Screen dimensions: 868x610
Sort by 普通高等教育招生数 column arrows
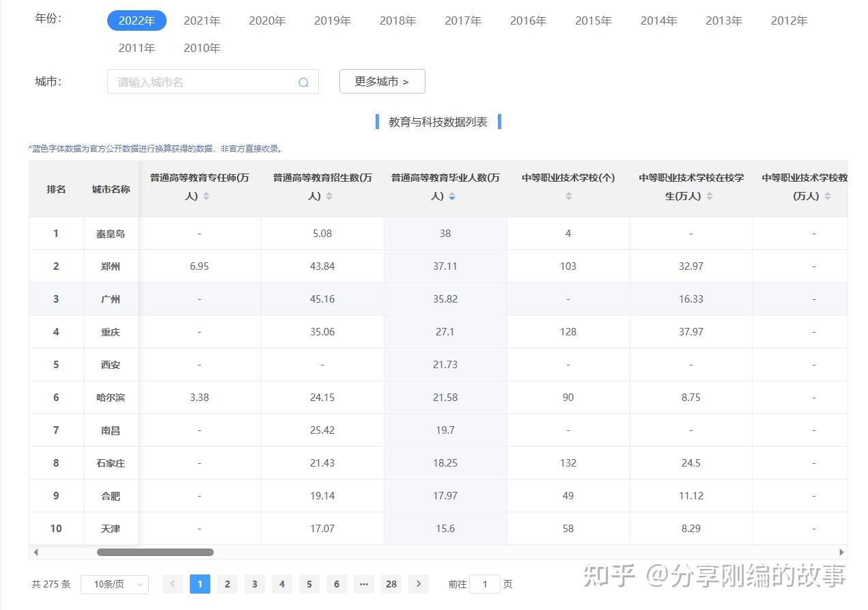[329, 197]
